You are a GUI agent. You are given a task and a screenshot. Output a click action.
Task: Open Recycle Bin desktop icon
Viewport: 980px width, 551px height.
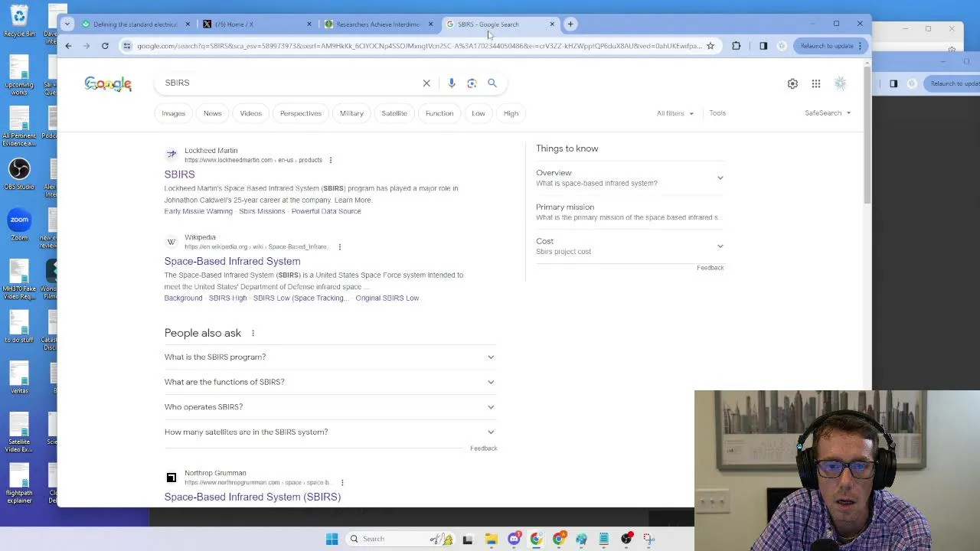[x=19, y=21]
